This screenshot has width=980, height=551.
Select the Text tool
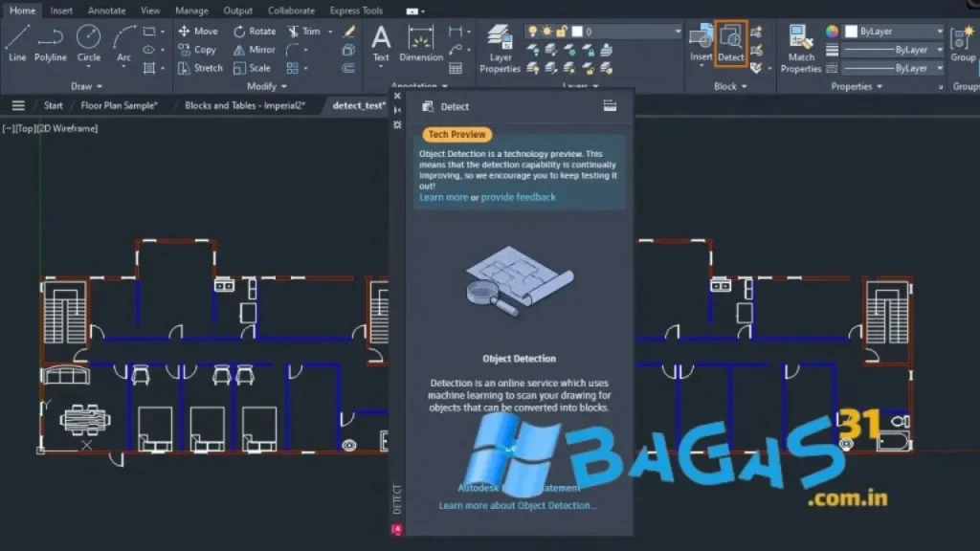click(381, 44)
